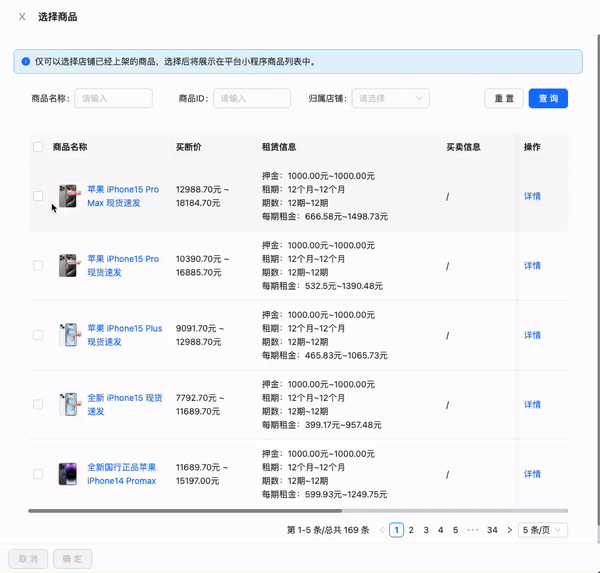
Task: Go to page 2
Action: point(411,530)
